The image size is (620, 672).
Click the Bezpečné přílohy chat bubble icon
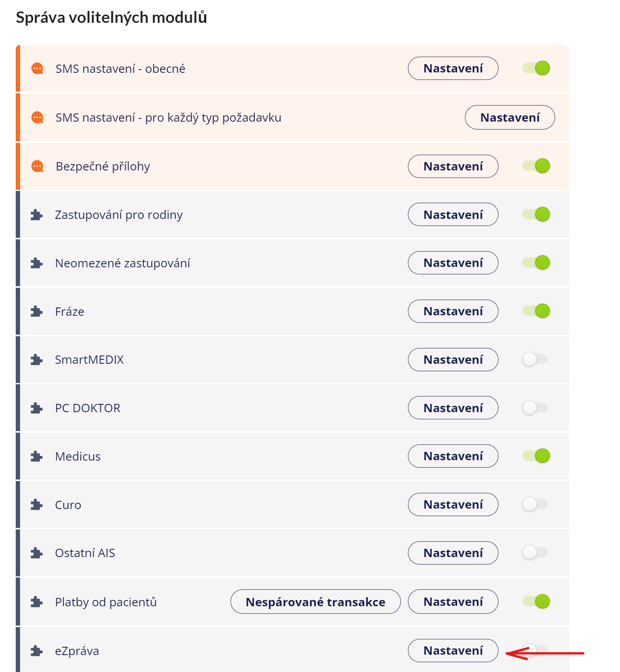pos(37,166)
